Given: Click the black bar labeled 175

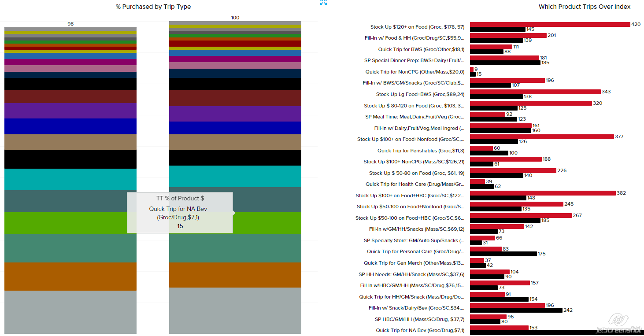Looking at the screenshot, I should 503,254.
